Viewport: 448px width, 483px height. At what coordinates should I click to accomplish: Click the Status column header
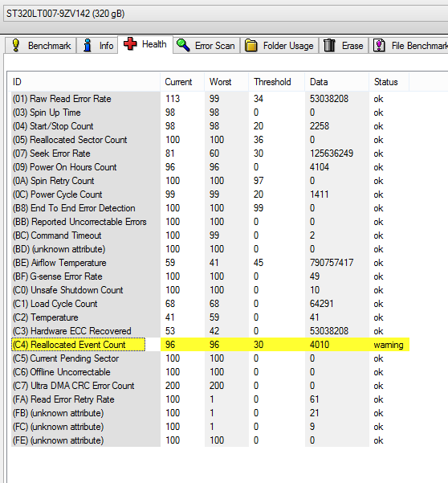click(x=389, y=82)
